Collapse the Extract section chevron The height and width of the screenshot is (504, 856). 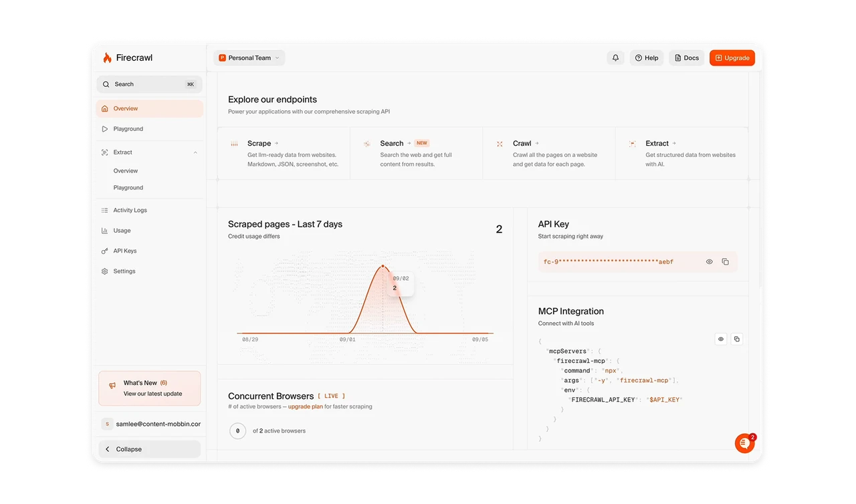click(195, 152)
